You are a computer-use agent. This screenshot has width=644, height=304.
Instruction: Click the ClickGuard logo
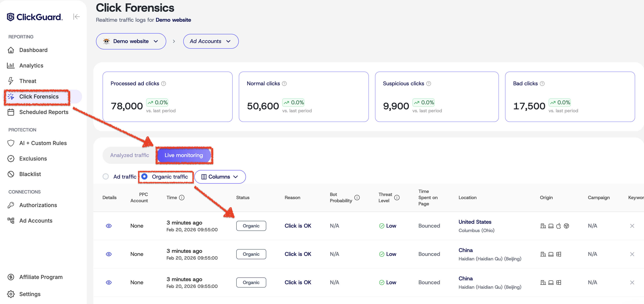pyautogui.click(x=34, y=17)
